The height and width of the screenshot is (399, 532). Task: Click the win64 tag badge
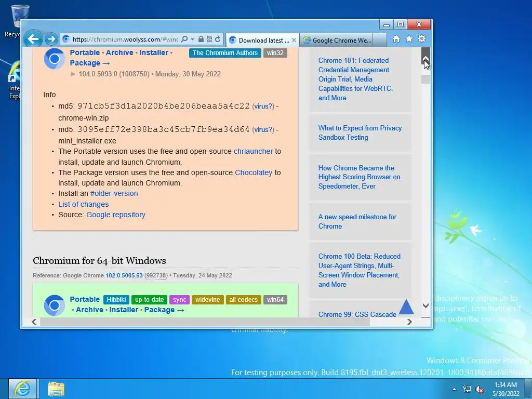(275, 300)
